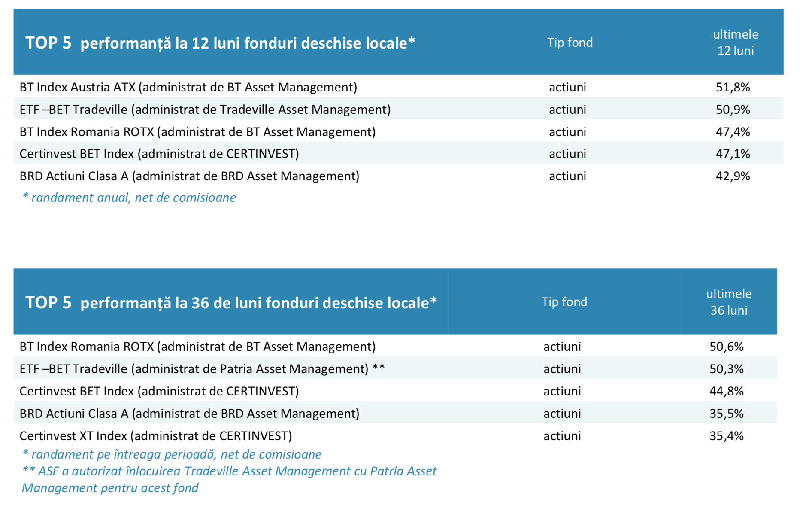This screenshot has width=812, height=511.
Task: Click the "ultimele 12 luni" column header
Action: tap(736, 43)
